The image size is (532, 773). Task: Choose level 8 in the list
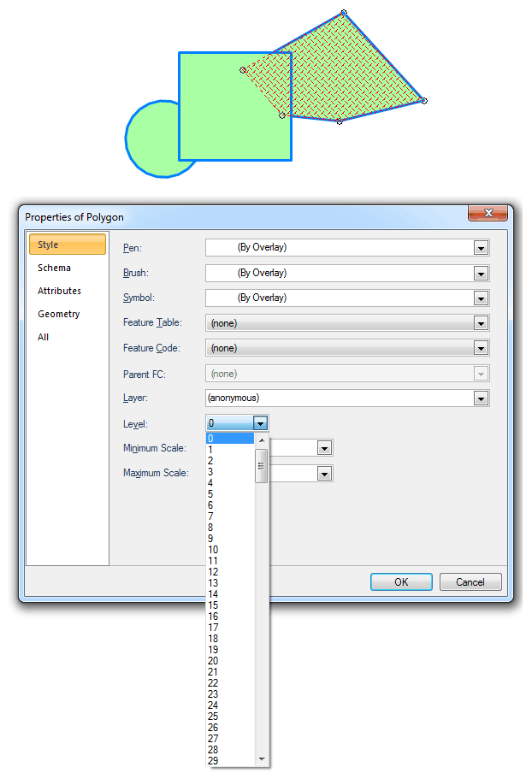pos(230,528)
